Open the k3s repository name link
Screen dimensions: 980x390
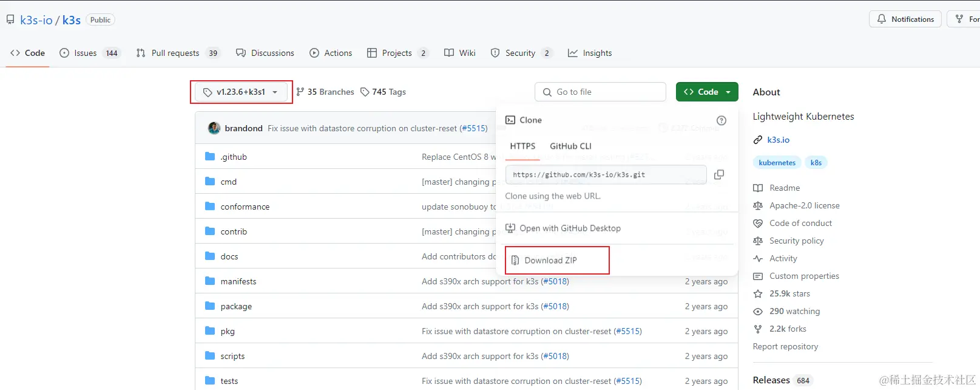72,19
